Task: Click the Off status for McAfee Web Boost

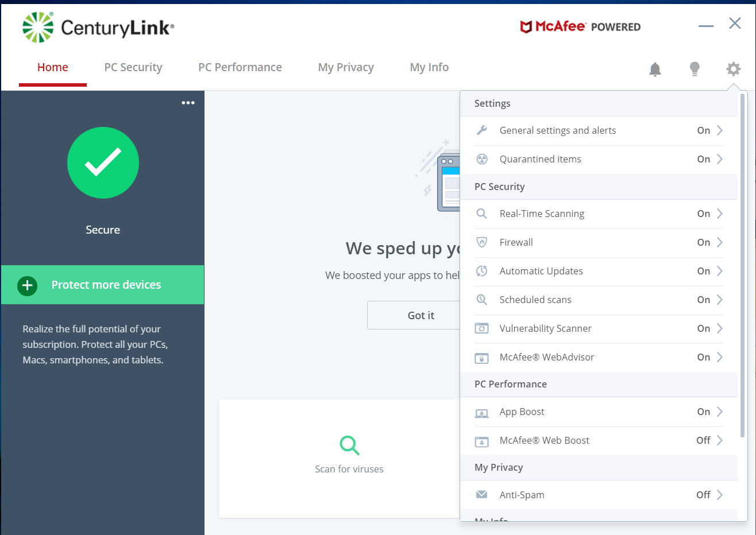Action: coord(703,440)
